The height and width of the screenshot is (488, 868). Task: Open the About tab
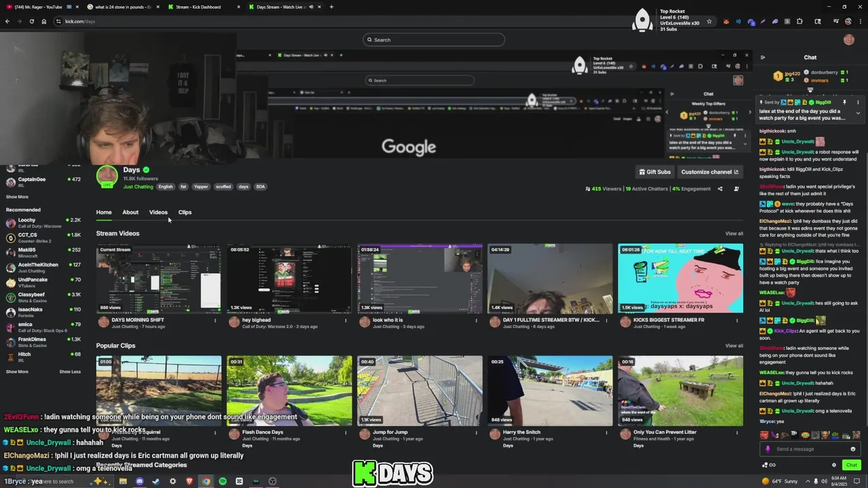[130, 212]
